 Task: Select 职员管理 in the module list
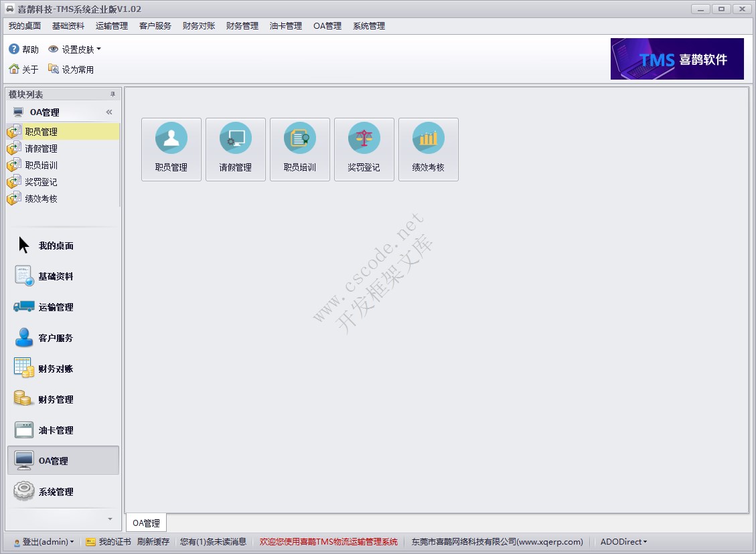click(x=63, y=132)
